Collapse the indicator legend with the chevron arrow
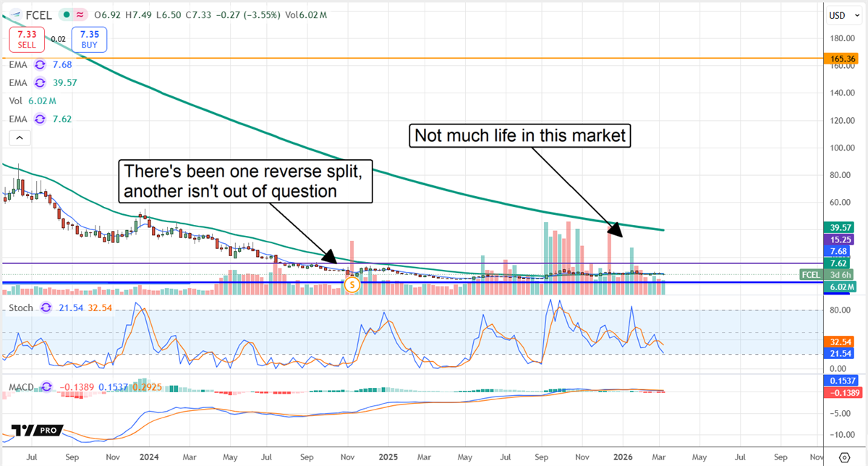The height and width of the screenshot is (466, 868). coord(20,137)
